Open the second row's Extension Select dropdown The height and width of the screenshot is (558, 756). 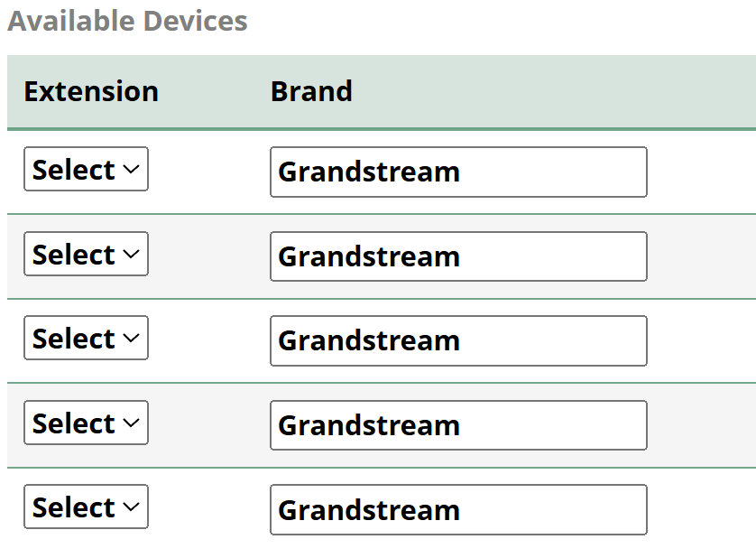click(86, 255)
